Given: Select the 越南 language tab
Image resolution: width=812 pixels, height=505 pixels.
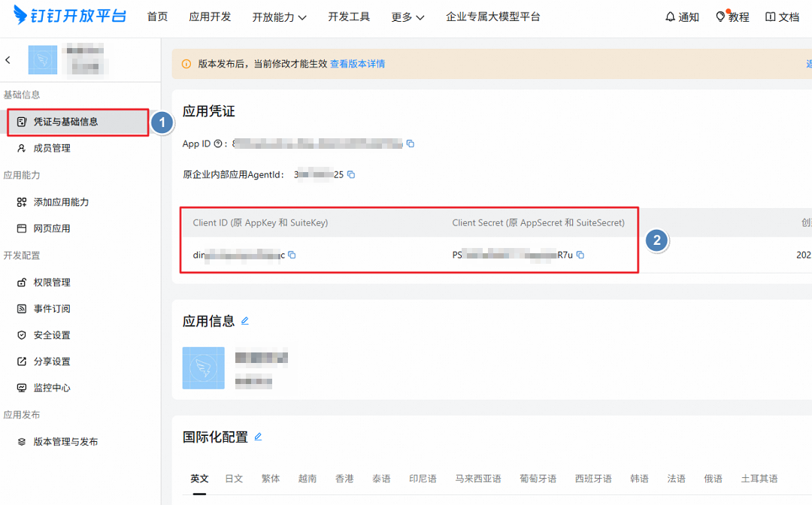Looking at the screenshot, I should (x=308, y=479).
